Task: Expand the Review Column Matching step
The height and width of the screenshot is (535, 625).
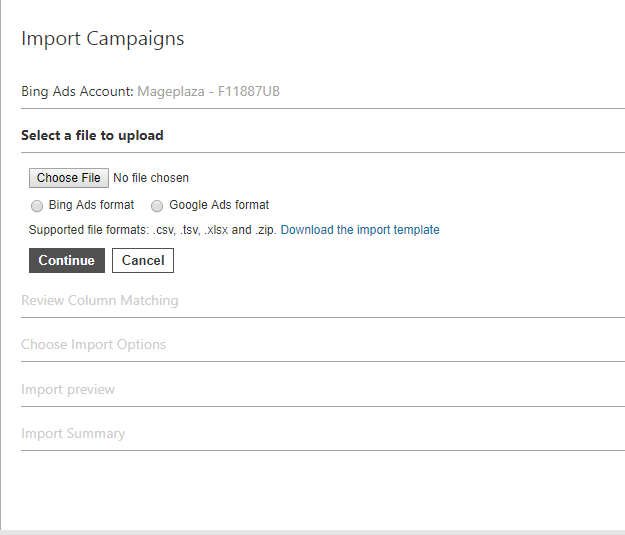Action: 100,300
